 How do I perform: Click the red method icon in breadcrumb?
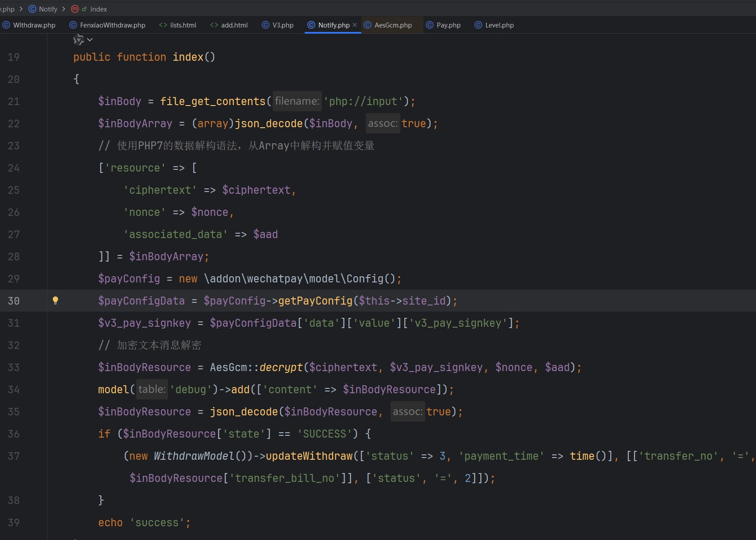pyautogui.click(x=75, y=9)
